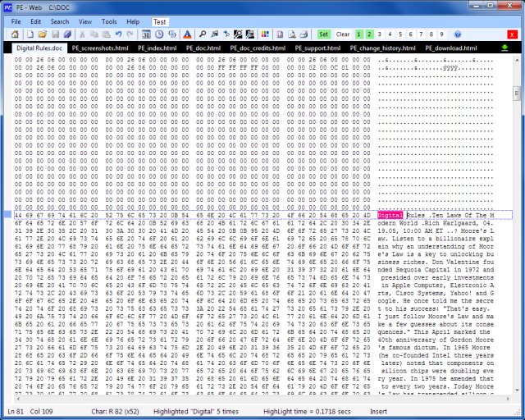Open the color grid icon
The image size is (525, 420).
(x=265, y=34)
